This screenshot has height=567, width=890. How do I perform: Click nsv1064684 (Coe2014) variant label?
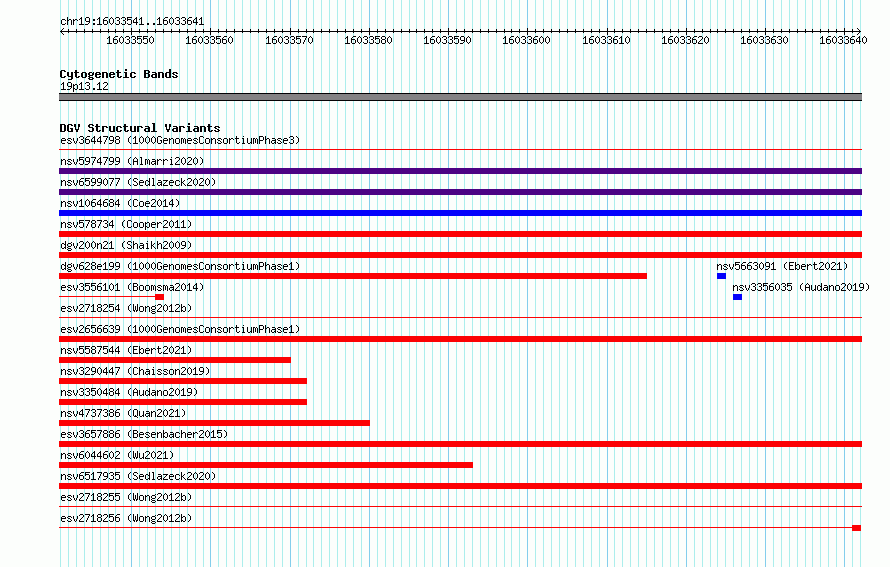pyautogui.click(x=120, y=203)
